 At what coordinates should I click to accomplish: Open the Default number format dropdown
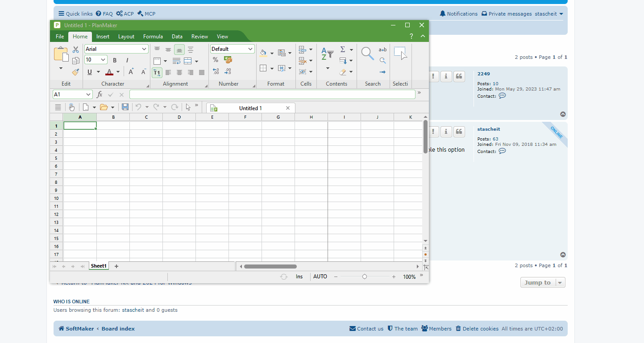coord(250,49)
